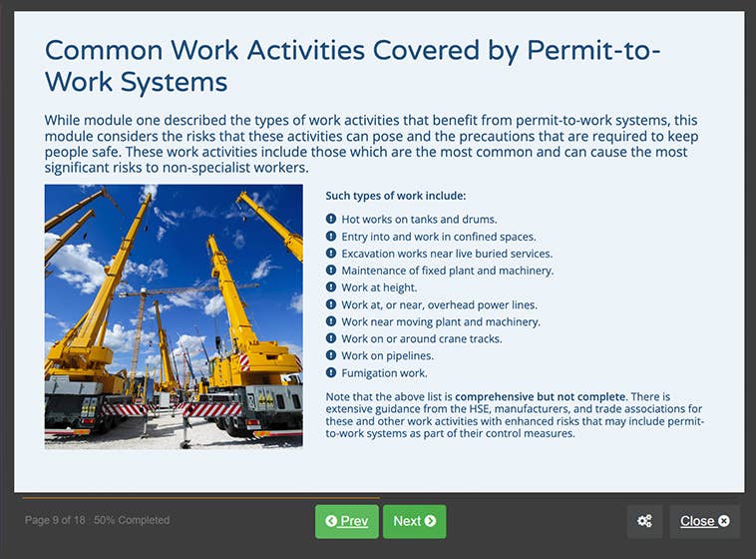The width and height of the screenshot is (756, 559).
Task: Click the crane construction photo
Action: (174, 316)
